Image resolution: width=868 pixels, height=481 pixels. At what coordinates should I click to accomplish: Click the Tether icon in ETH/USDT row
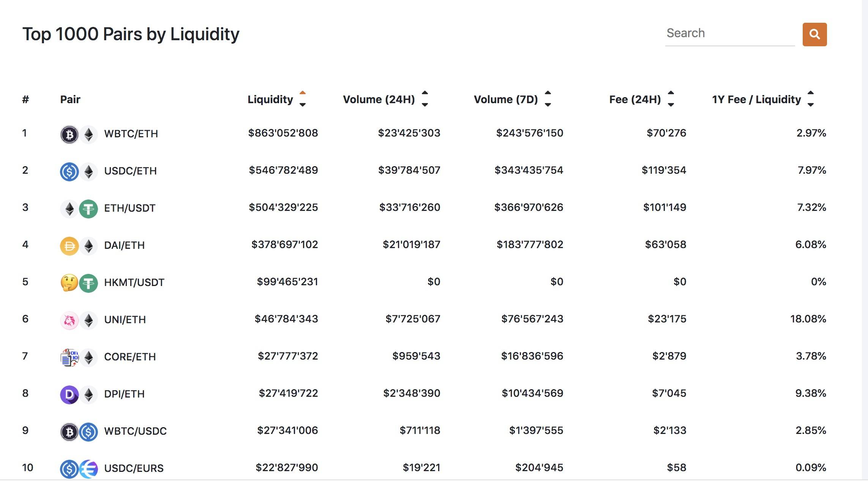coord(88,209)
